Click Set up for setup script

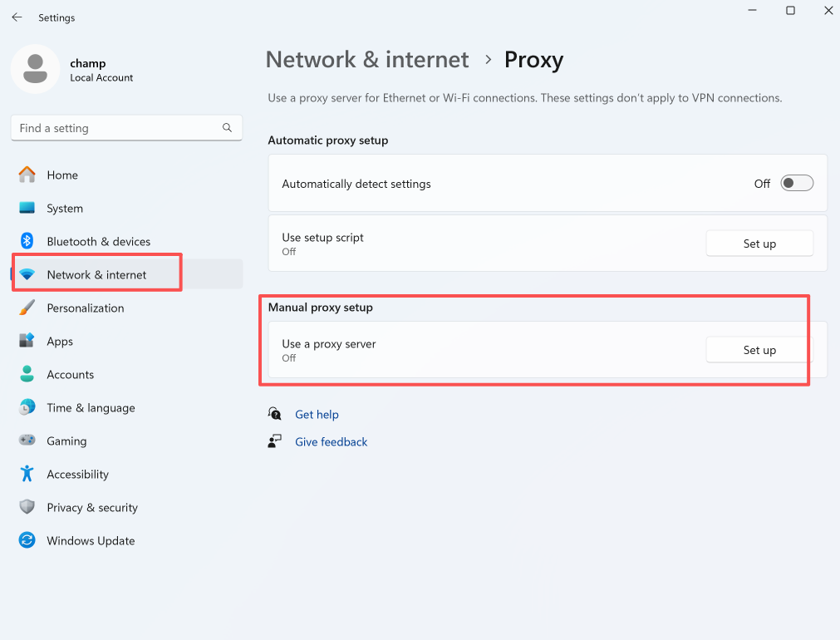coord(759,244)
